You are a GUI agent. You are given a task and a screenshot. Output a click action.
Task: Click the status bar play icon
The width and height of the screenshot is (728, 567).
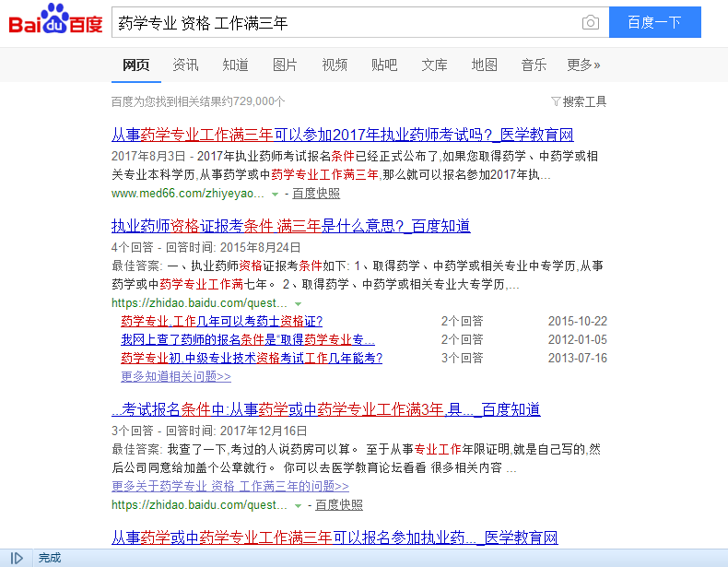click(x=17, y=558)
